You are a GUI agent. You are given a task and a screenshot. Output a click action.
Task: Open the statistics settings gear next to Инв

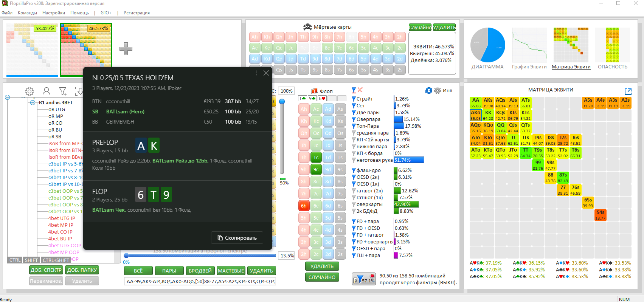click(438, 90)
